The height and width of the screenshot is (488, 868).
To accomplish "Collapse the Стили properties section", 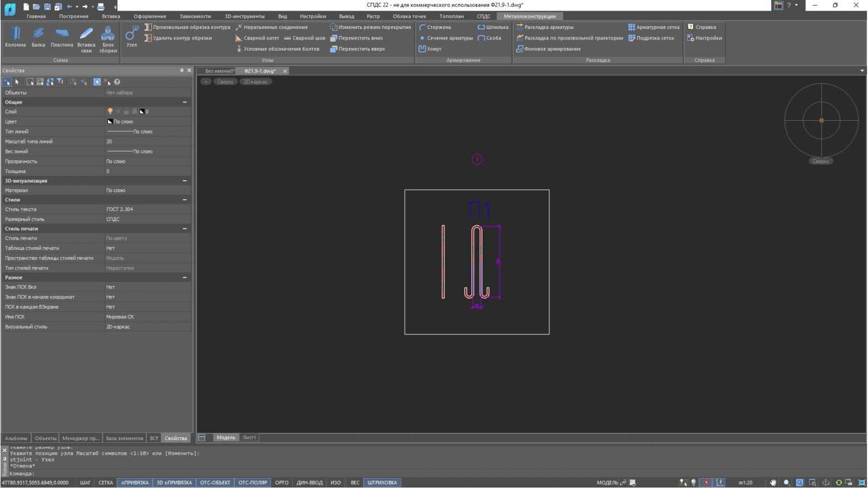I will coord(185,200).
